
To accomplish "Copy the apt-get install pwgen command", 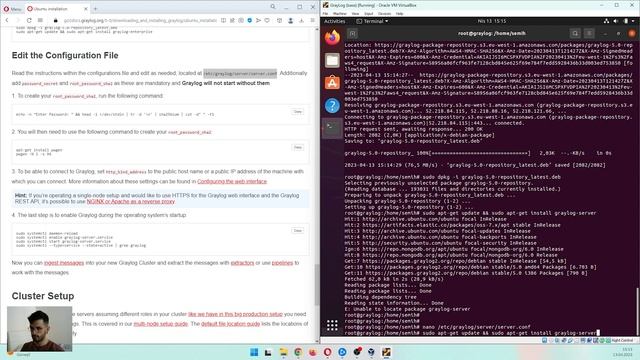I will [x=298, y=147].
